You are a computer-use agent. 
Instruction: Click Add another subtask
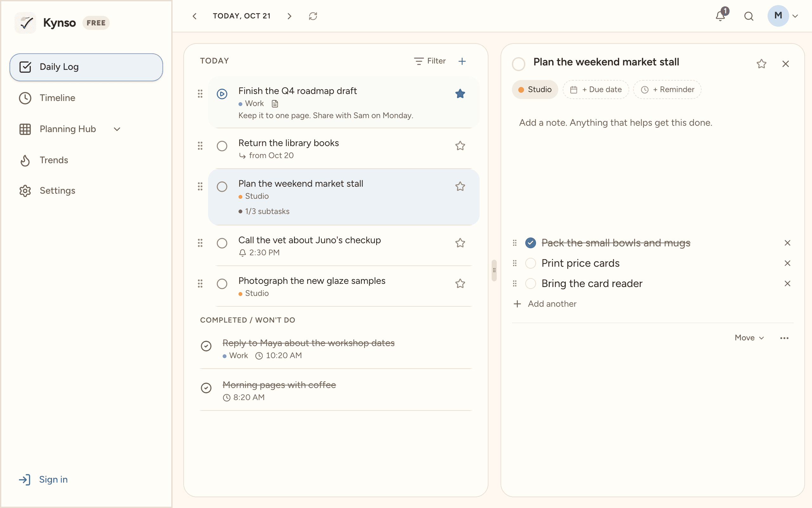[x=545, y=304]
